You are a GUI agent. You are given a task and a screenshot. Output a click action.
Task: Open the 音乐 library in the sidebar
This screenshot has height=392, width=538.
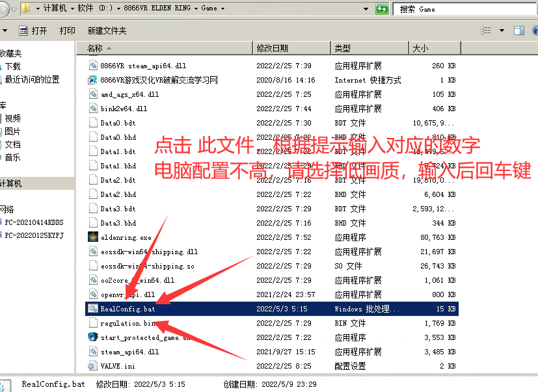pos(12,157)
